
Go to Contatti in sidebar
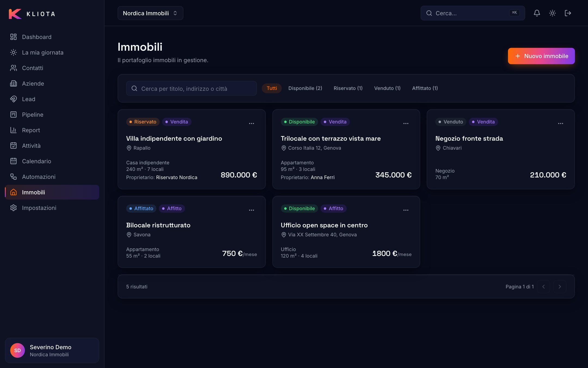click(52, 68)
